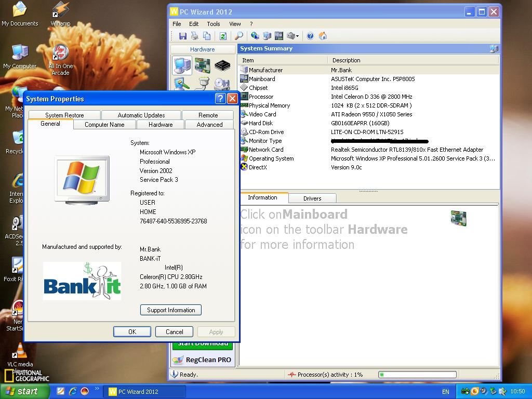Image resolution: width=532 pixels, height=399 pixels.
Task: Open the dropdown arrow beside the toolbar camera icon
Action: point(298,36)
